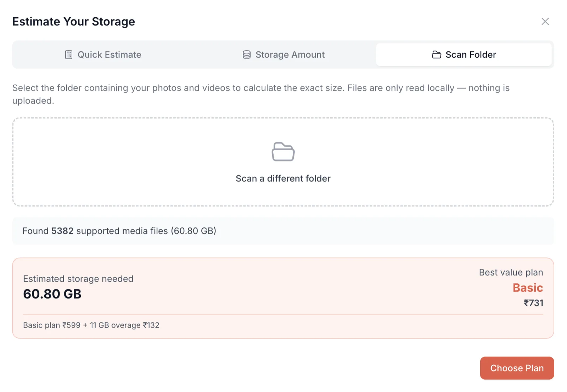Click the Basic plan overage breakdown line

pos(91,325)
